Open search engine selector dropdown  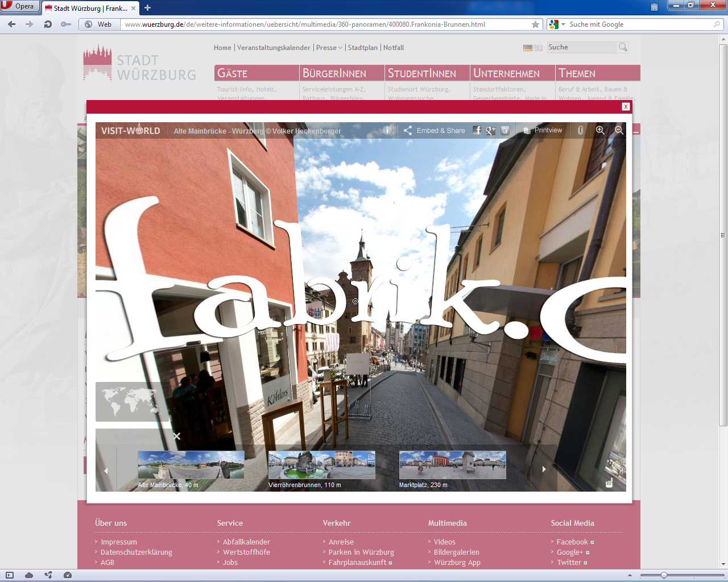coord(556,24)
